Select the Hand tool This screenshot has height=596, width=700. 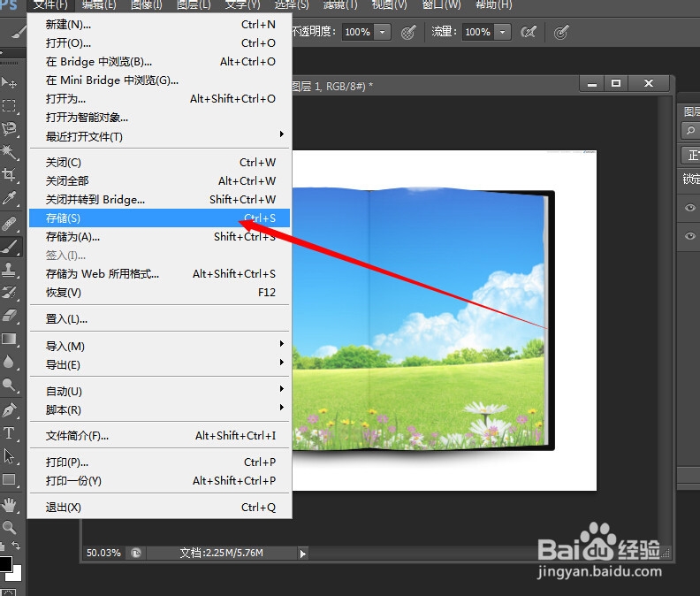click(9, 505)
